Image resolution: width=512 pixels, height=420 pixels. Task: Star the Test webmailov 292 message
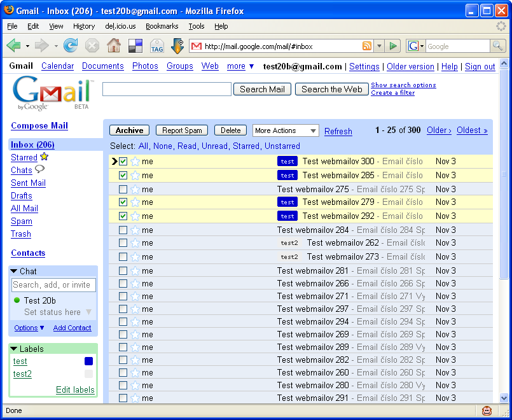pos(135,216)
